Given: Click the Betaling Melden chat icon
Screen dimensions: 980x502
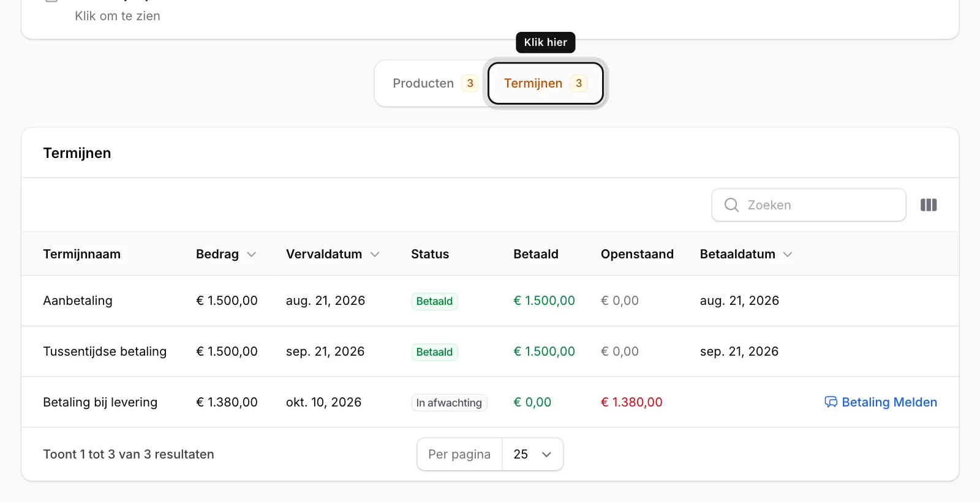Looking at the screenshot, I should (x=831, y=402).
